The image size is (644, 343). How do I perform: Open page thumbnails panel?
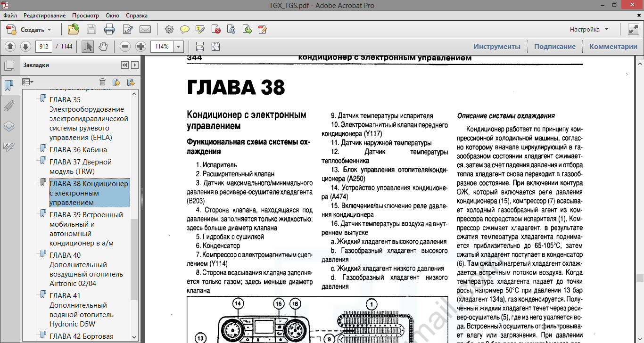point(9,65)
